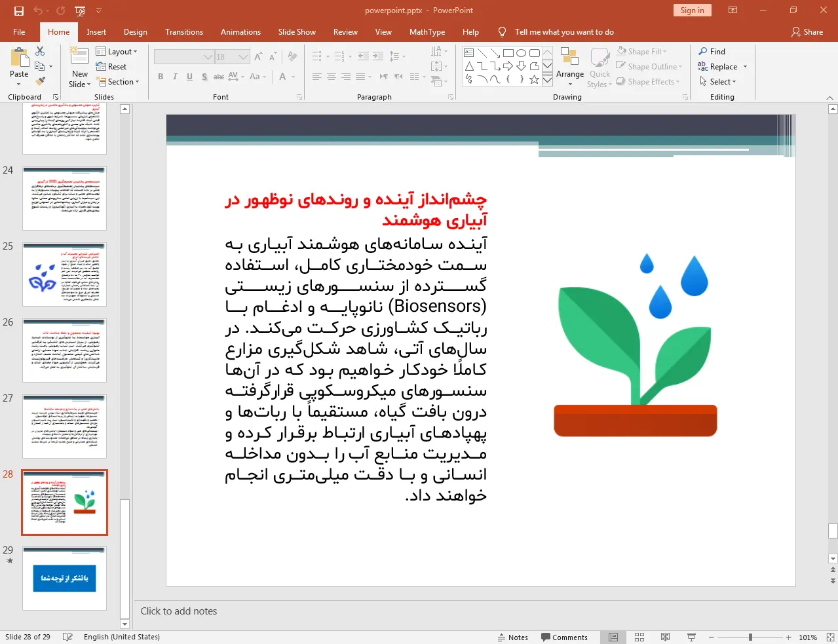
Task: Click to add notes area
Action: click(179, 611)
